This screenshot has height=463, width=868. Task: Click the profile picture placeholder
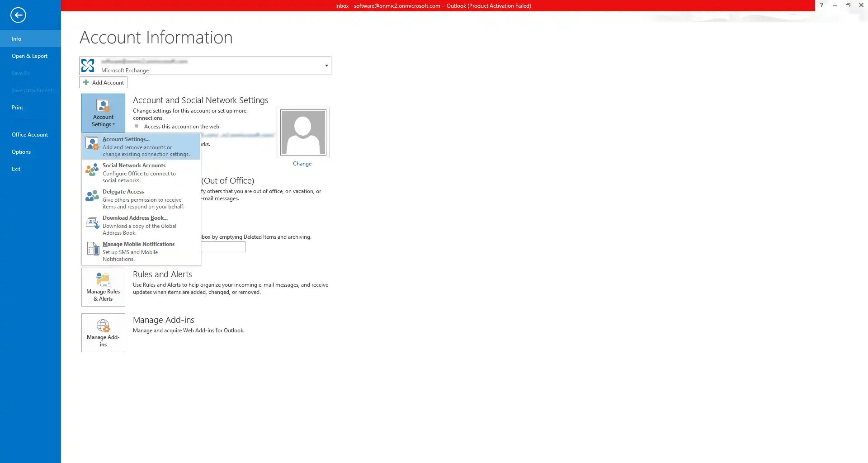pos(303,132)
